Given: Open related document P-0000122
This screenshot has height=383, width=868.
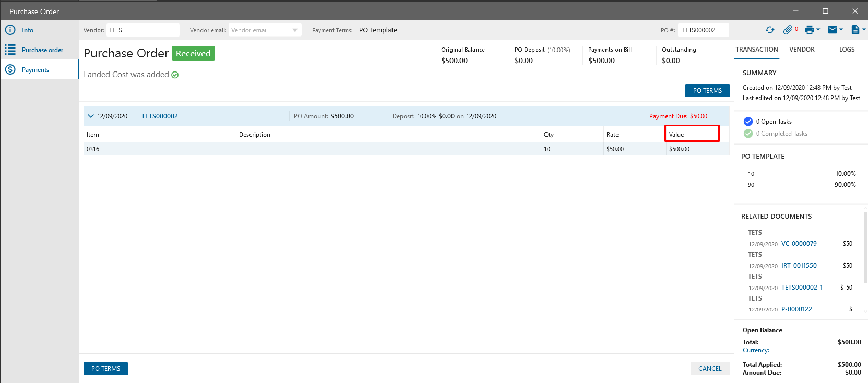Looking at the screenshot, I should click(796, 309).
